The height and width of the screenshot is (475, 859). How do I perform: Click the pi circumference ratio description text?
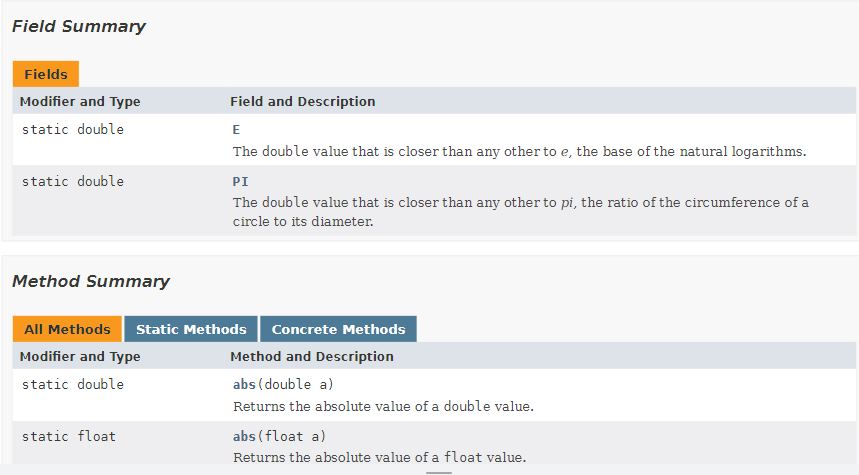point(520,212)
